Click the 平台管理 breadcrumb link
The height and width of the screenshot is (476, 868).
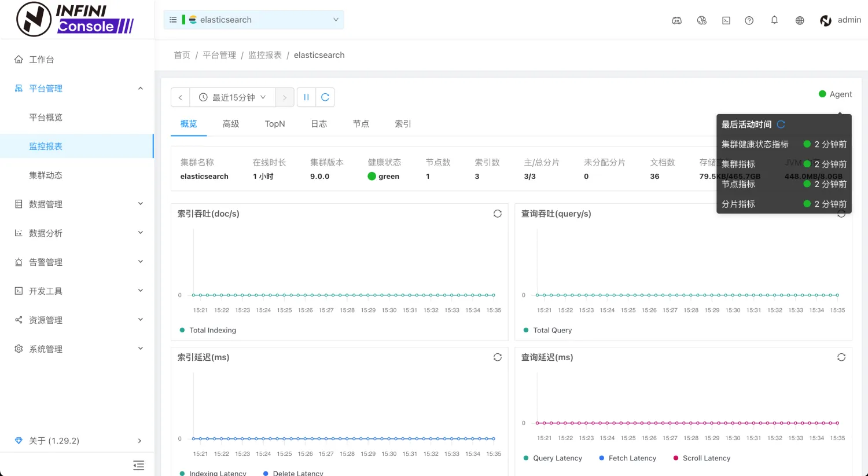click(x=219, y=55)
